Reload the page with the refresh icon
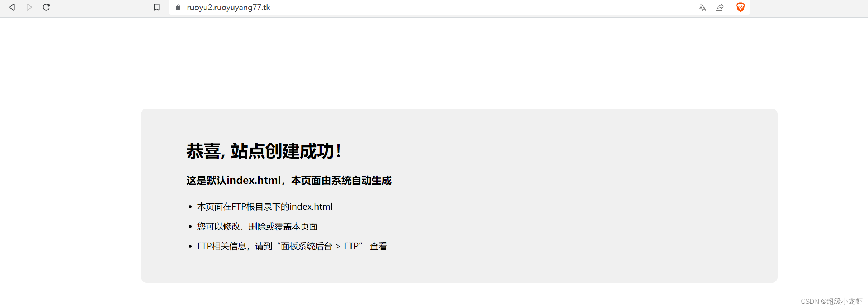Viewport: 868px width, 308px height. click(x=46, y=7)
